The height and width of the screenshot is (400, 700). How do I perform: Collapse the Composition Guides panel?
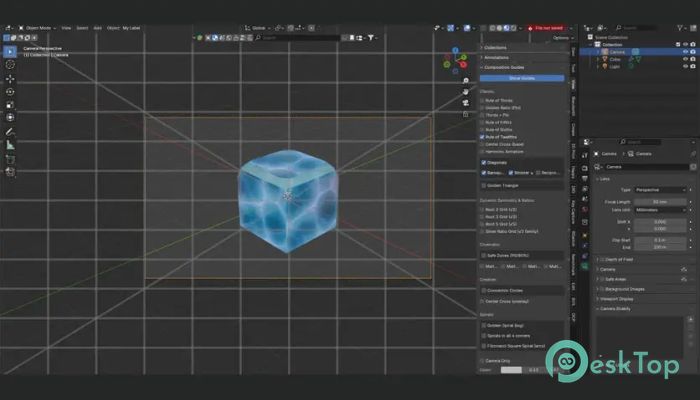(504, 67)
